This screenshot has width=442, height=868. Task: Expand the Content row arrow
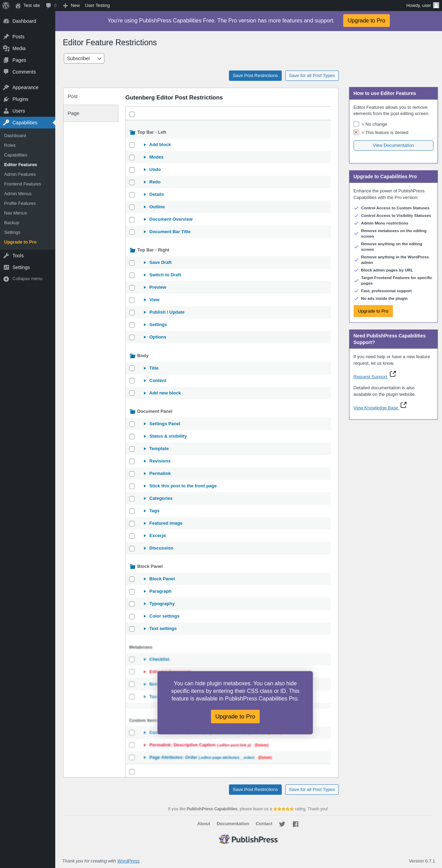[145, 381]
